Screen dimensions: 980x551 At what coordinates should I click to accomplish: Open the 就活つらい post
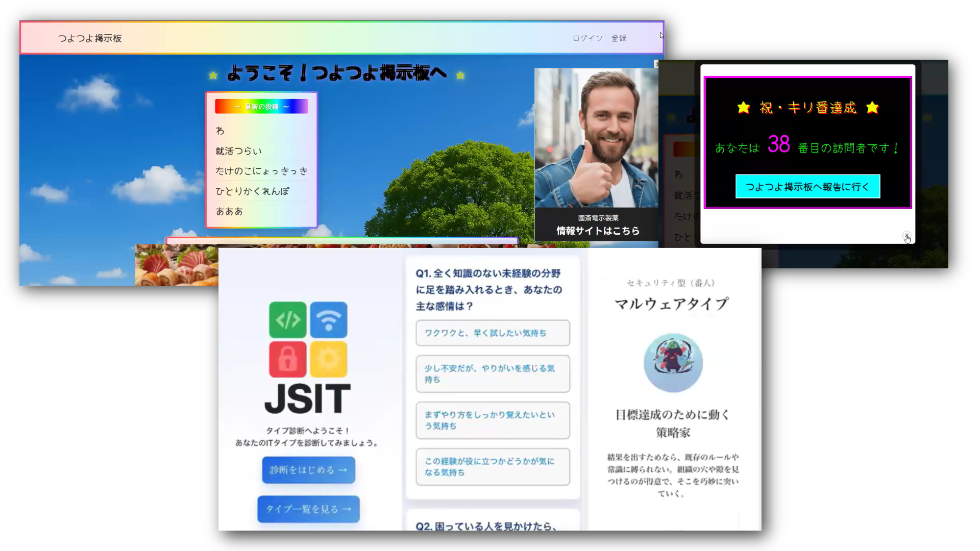pos(239,151)
